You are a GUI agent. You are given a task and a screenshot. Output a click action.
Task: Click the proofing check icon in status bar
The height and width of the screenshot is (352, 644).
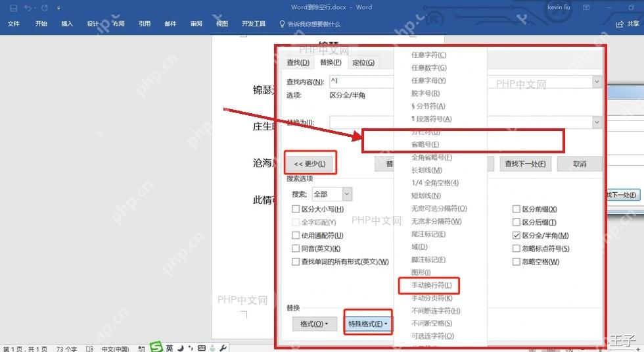[89, 349]
